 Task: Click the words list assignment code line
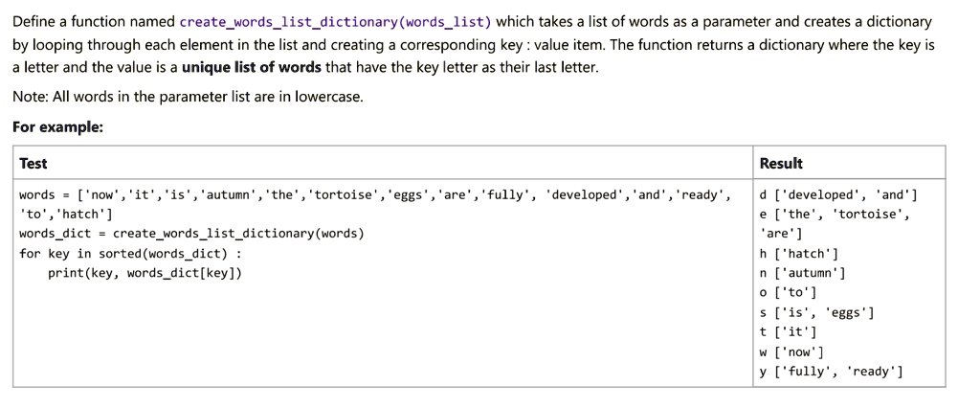pyautogui.click(x=375, y=194)
